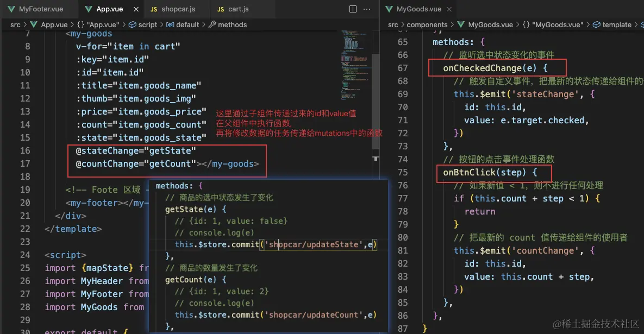Click the import MyFooter line
The height and width of the screenshot is (334, 644).
97,294
